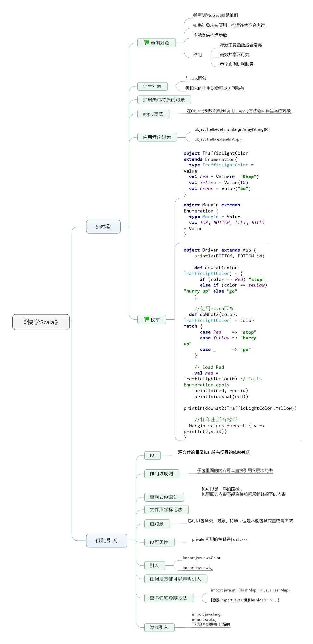Click the text 不能提供构造参数
The width and height of the screenshot is (313, 644).
point(210,35)
